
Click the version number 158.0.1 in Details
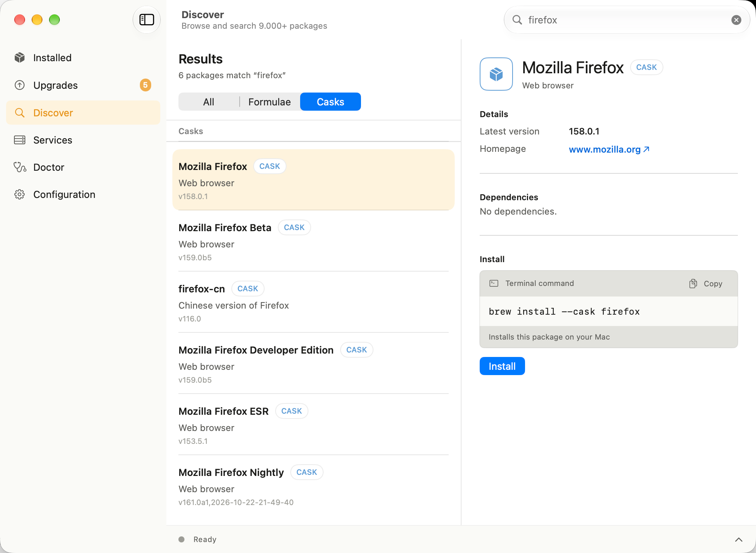(584, 131)
